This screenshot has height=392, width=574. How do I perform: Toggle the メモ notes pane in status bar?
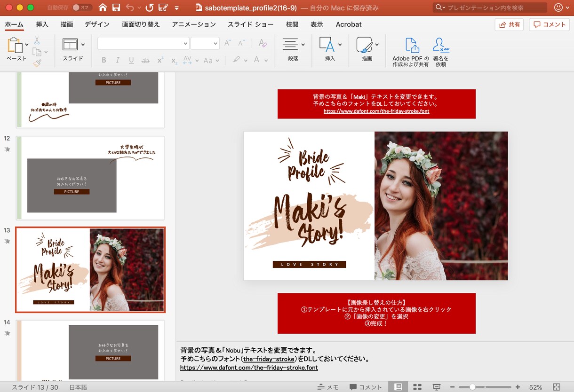point(328,387)
